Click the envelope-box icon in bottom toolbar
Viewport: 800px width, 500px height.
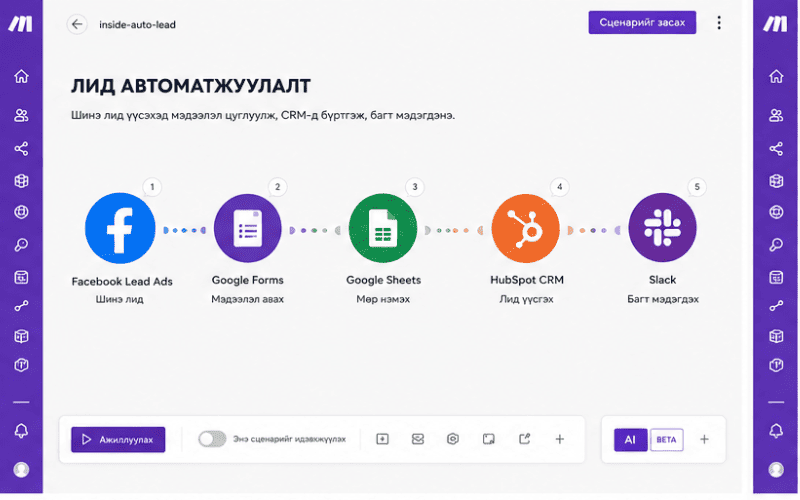point(418,439)
